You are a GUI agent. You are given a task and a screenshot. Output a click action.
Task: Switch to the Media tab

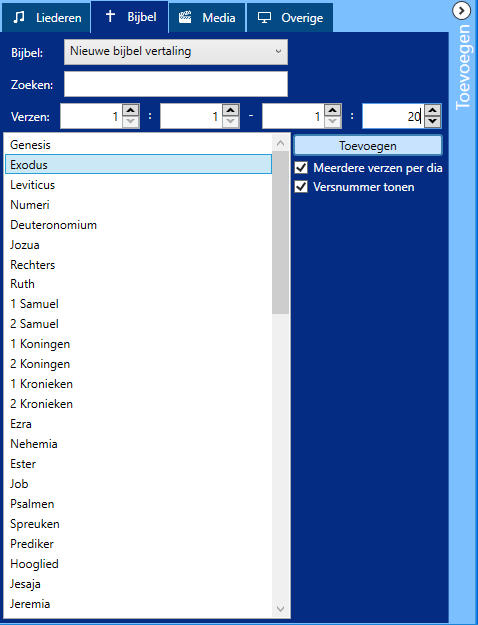click(207, 18)
